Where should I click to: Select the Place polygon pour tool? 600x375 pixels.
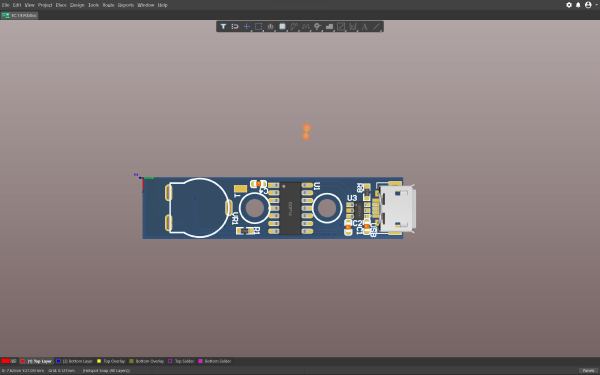tap(329, 26)
